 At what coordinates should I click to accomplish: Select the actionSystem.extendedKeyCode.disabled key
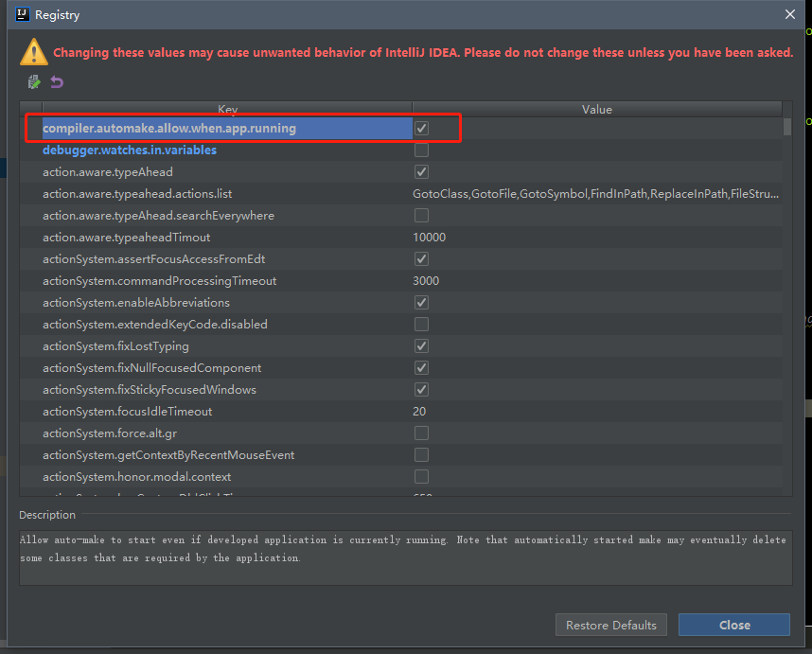pos(155,324)
